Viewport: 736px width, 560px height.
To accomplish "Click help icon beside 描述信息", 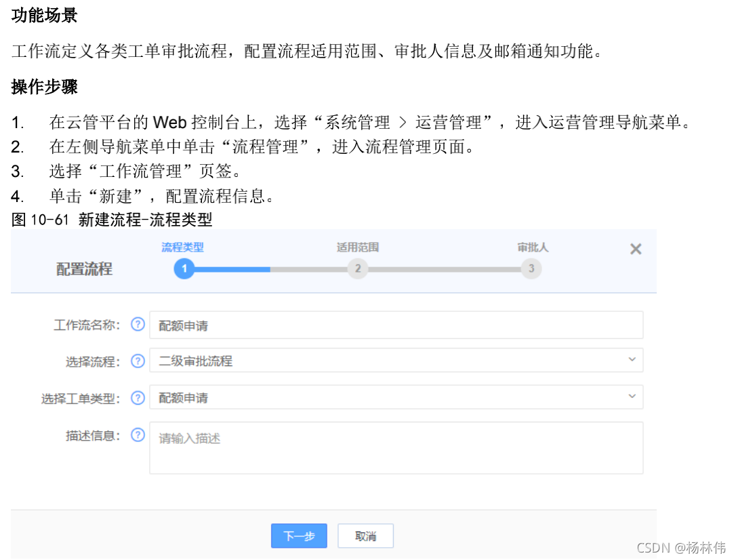I will 138,435.
